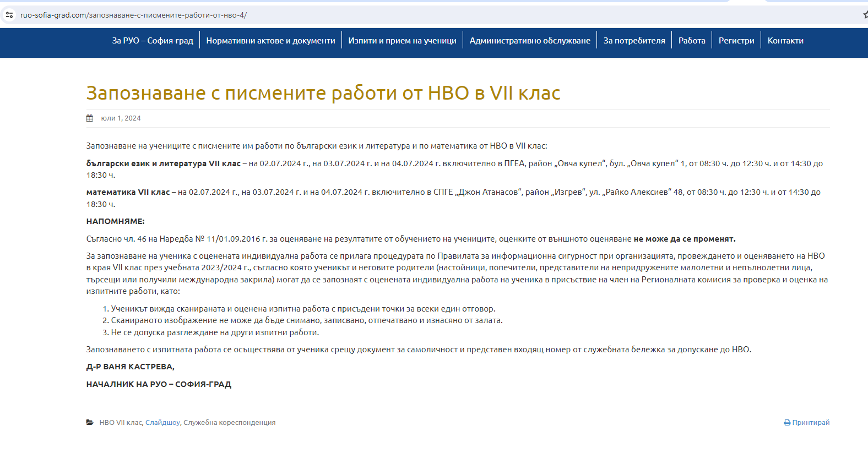
Task: Open the 'Контакти' page from navigation
Action: tap(785, 41)
